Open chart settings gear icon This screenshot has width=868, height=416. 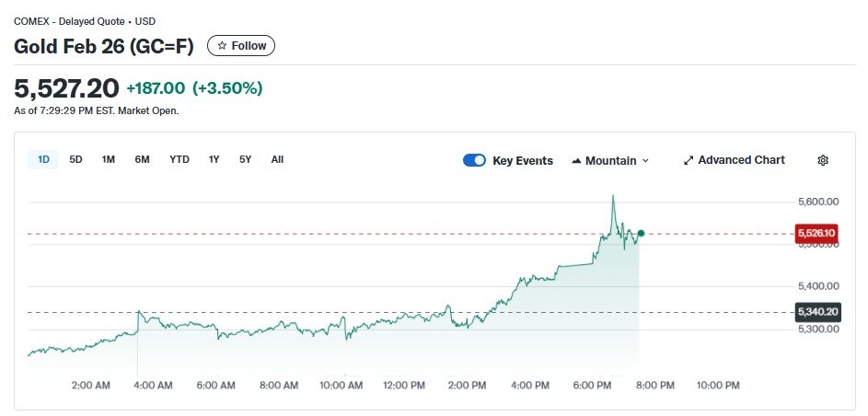click(823, 160)
